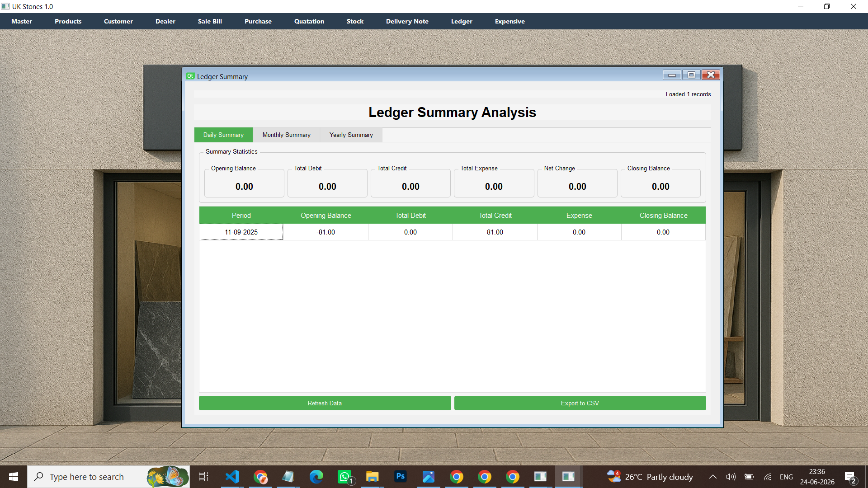Screen dimensions: 868x488
Task: Open the Windows Start menu
Action: [14, 477]
